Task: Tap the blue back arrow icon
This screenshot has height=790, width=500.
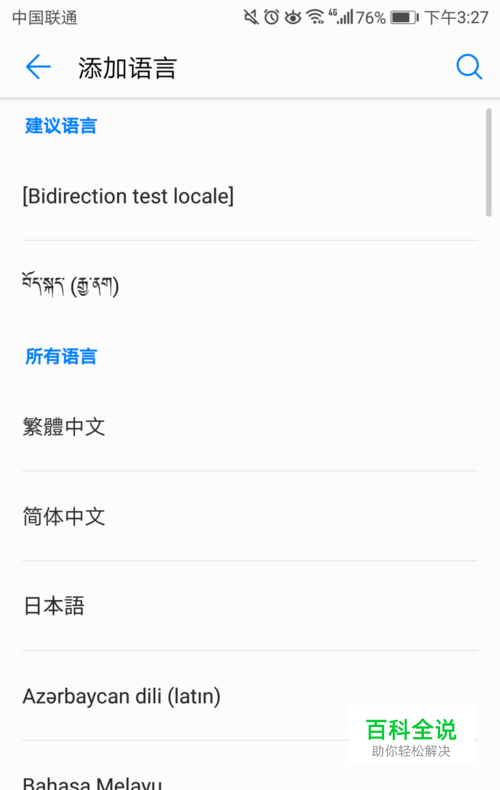Action: tap(38, 67)
